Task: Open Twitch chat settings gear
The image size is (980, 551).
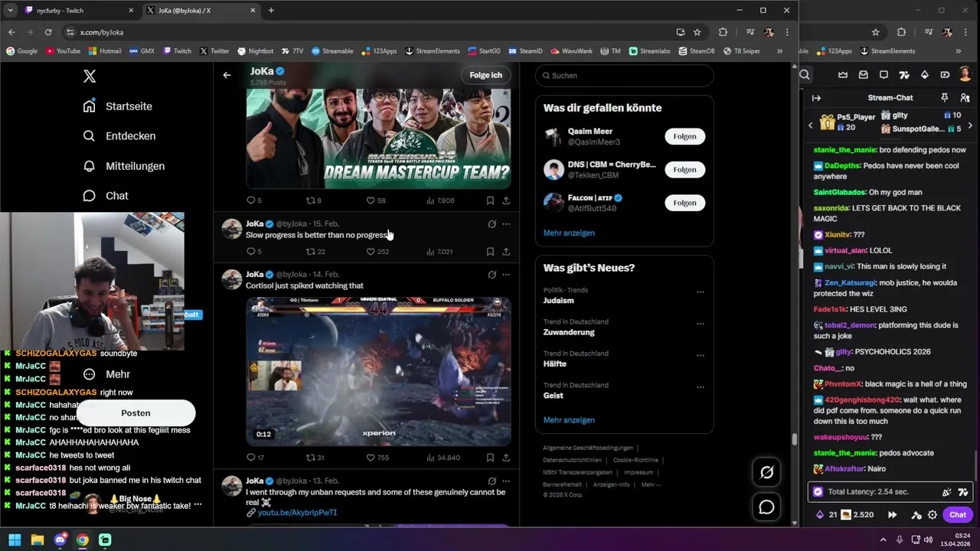Action: 932,515
